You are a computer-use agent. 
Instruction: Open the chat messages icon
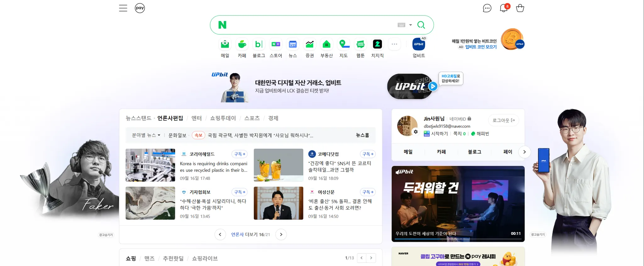[487, 8]
